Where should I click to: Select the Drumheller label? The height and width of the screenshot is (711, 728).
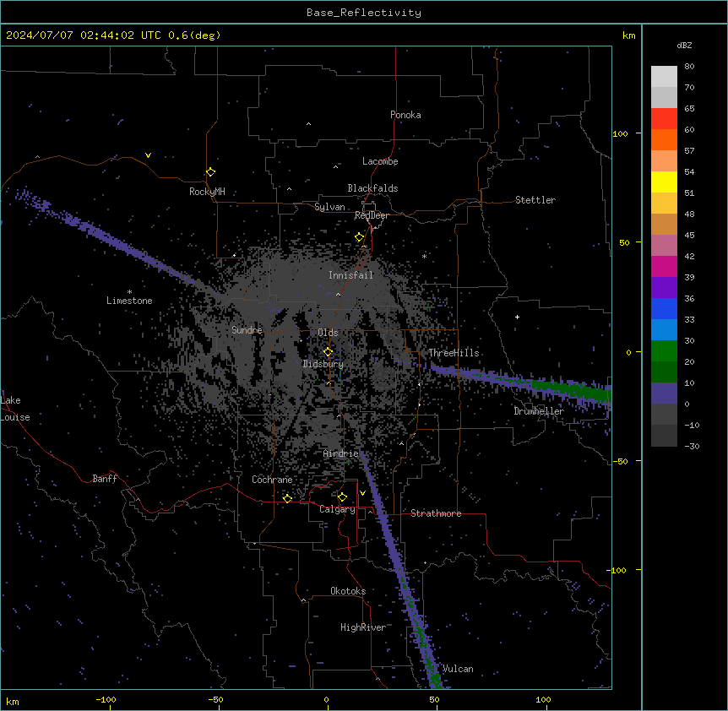539,411
